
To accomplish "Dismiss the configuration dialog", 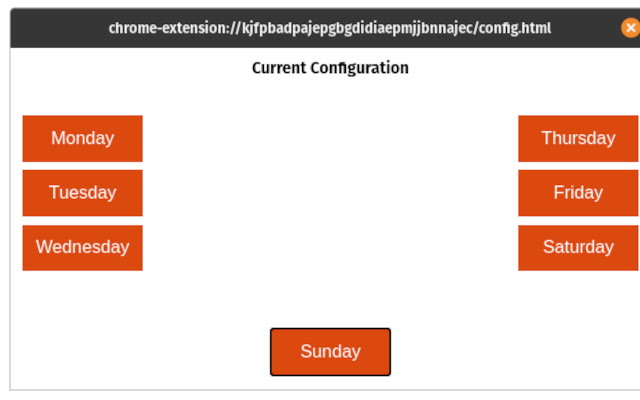I will 630,28.
